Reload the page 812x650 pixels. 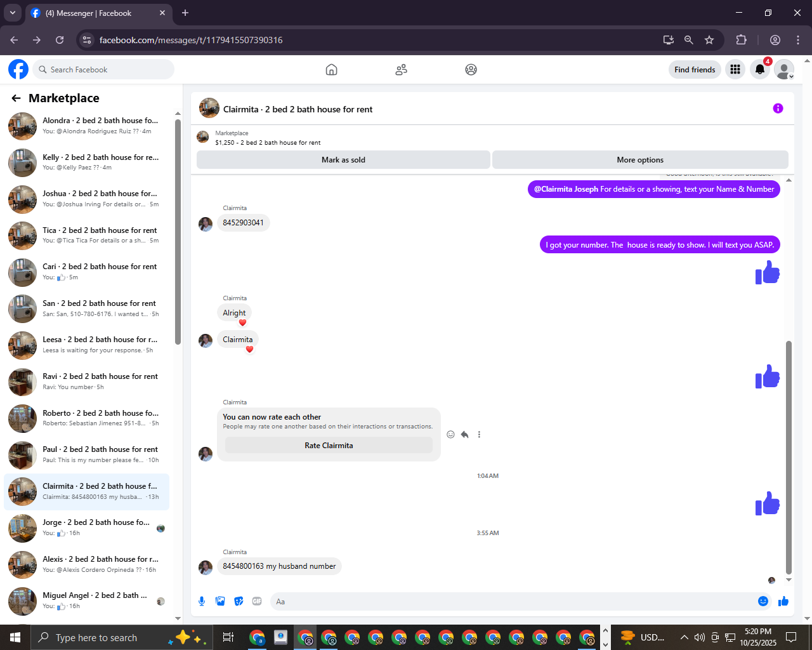[60, 40]
